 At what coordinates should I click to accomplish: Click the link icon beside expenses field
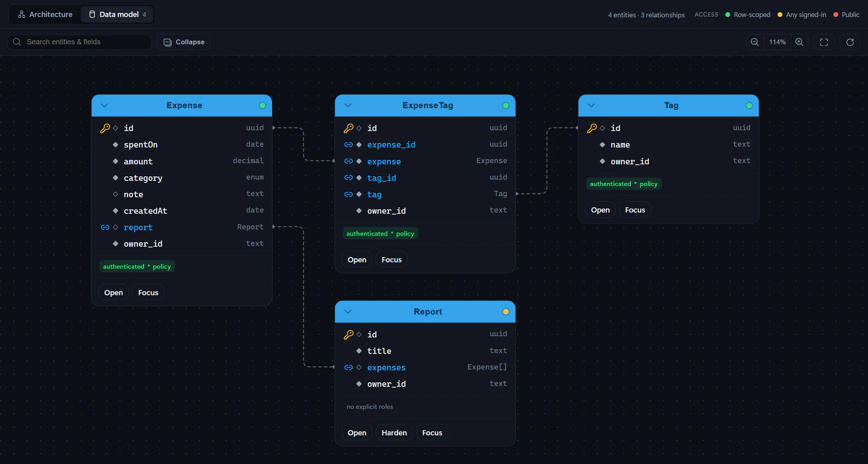tap(349, 368)
